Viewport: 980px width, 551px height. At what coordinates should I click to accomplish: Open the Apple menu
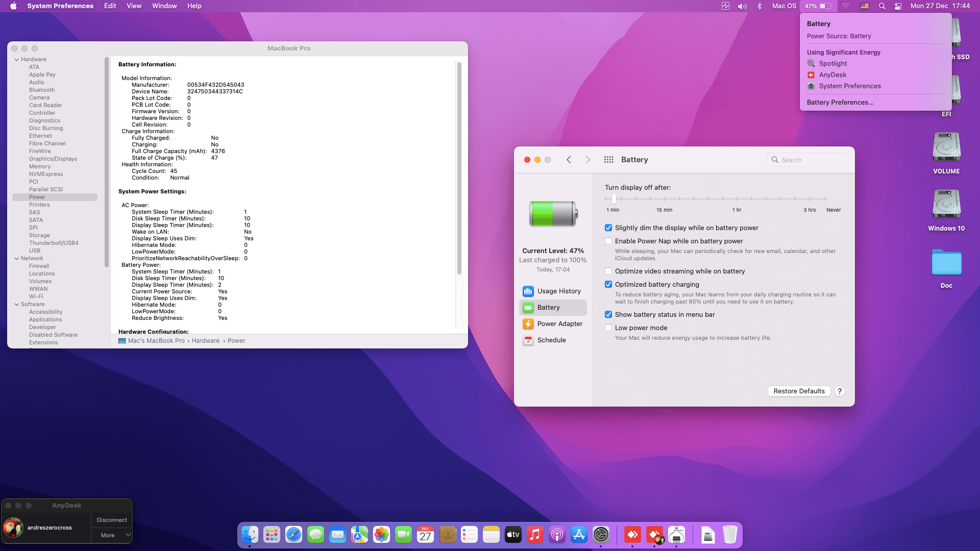tap(14, 6)
